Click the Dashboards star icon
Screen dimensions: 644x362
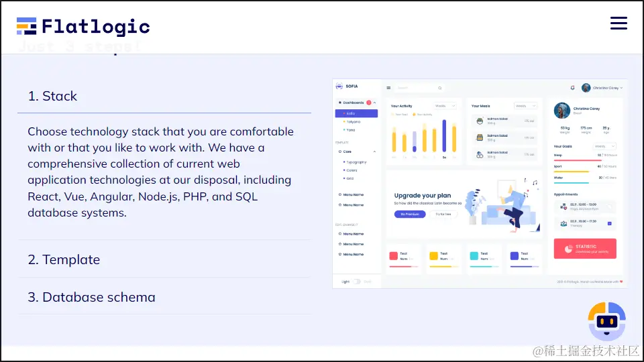pos(340,103)
